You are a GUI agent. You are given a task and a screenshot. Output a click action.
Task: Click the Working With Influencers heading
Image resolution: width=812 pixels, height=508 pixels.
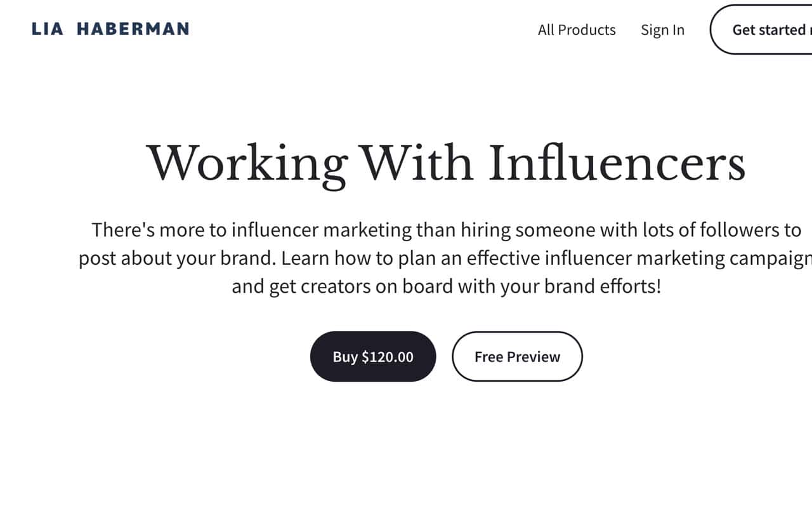446,164
